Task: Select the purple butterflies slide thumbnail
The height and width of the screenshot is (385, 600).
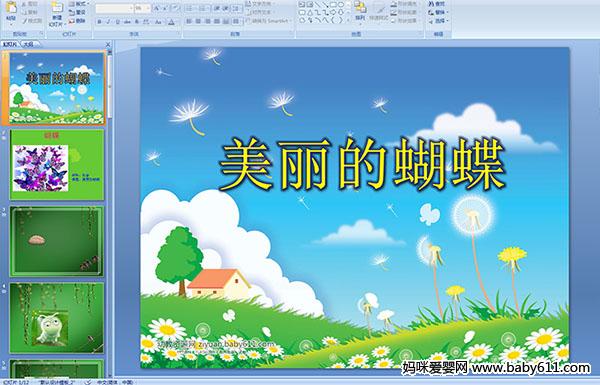Action: pos(57,165)
